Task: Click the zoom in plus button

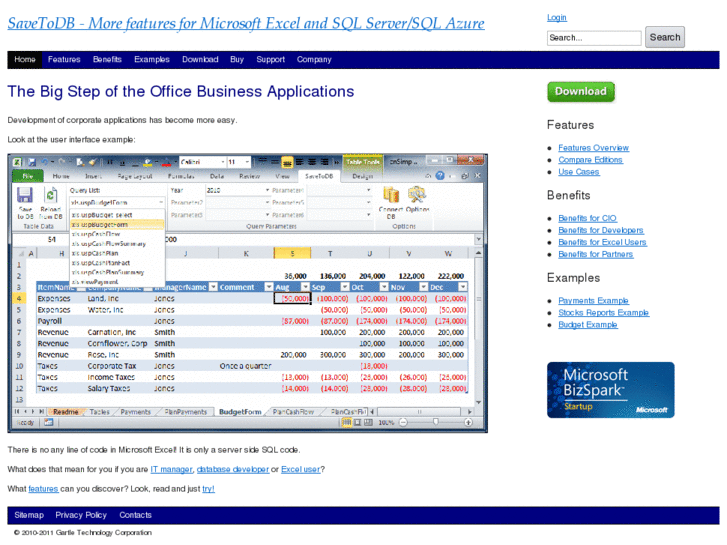Action: (468, 422)
